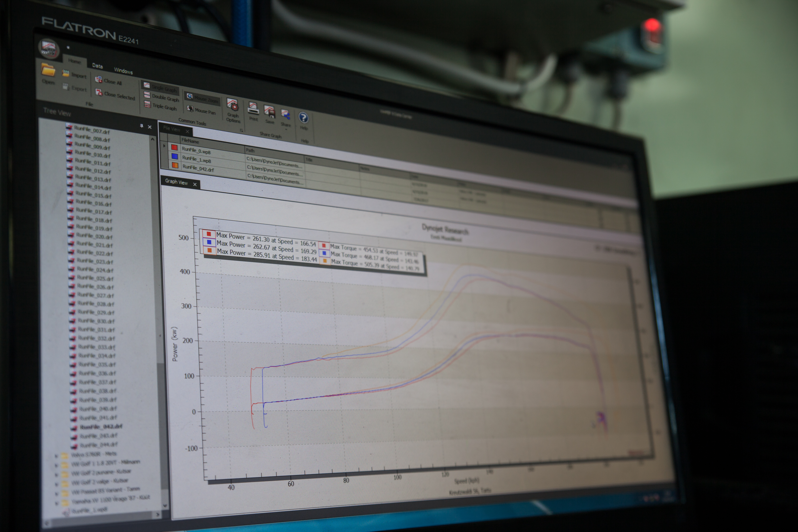
Task: Switch to the Windows ribbon tab
Action: pyautogui.click(x=123, y=71)
